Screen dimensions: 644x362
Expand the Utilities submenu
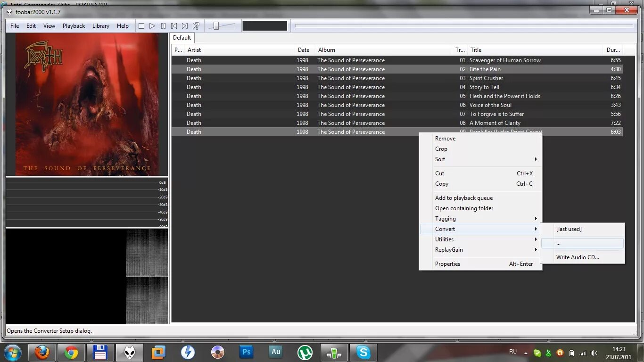pos(480,239)
